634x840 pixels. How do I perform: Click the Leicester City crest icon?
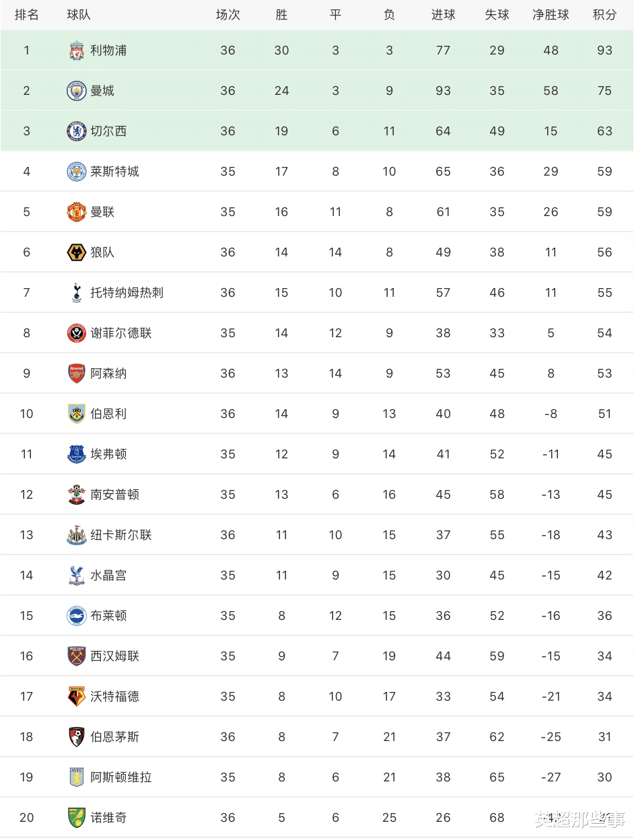(77, 172)
